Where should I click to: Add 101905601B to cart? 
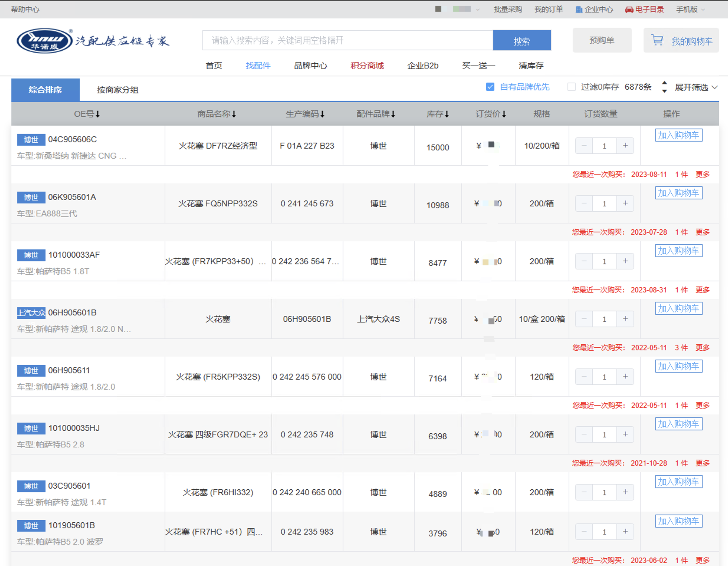(678, 521)
